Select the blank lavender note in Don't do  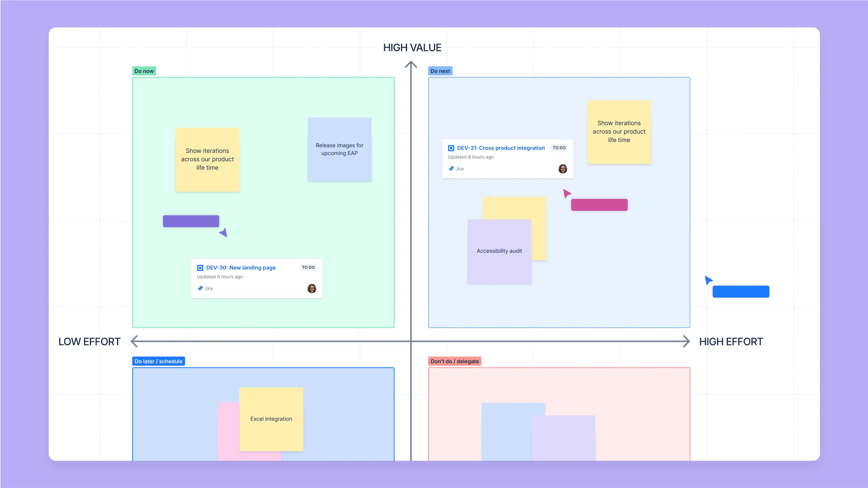[563, 438]
